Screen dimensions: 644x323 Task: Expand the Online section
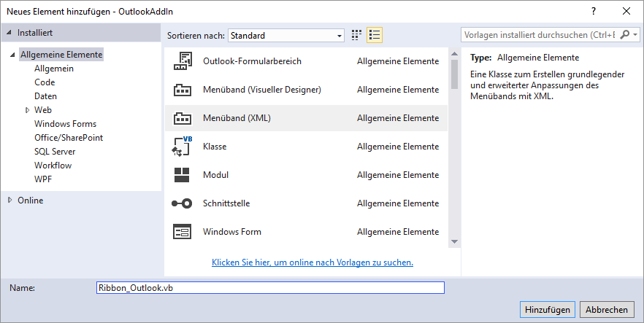(x=9, y=201)
